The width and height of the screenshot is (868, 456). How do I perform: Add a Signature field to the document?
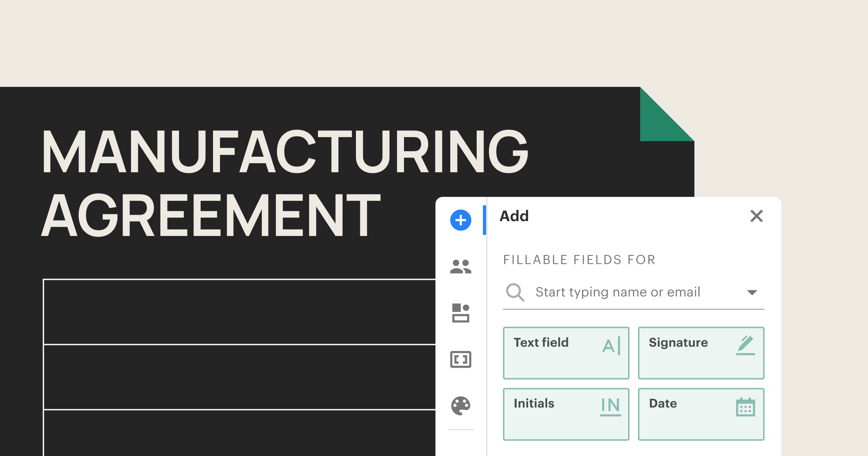click(x=701, y=353)
